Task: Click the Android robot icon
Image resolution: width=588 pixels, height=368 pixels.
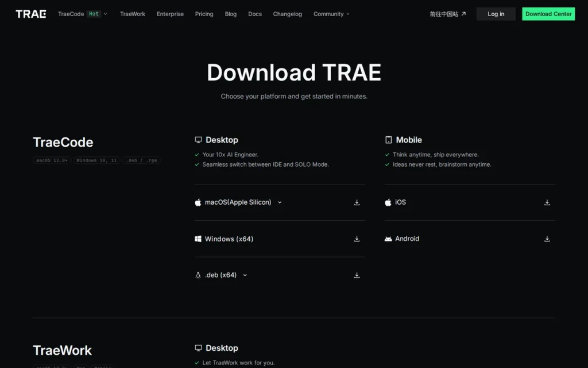Action: pyautogui.click(x=388, y=239)
